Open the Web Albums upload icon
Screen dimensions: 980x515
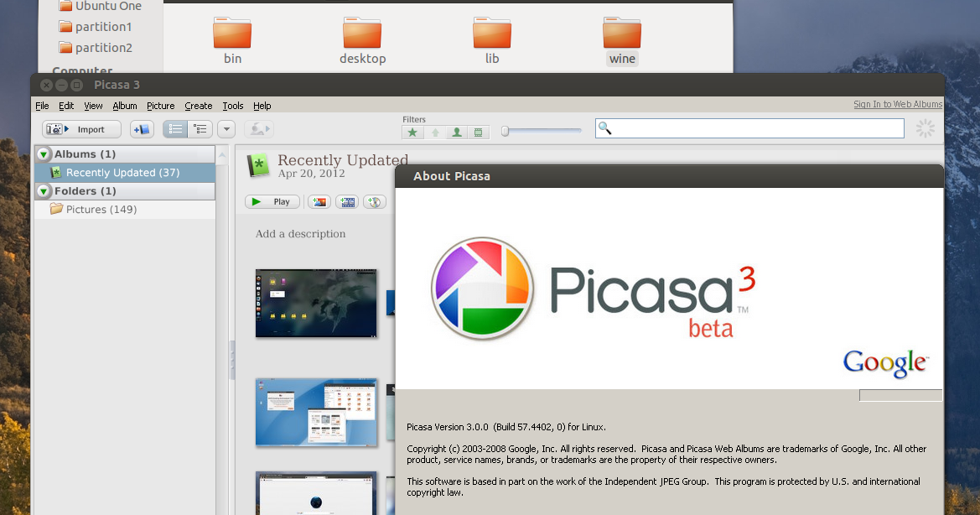click(319, 201)
